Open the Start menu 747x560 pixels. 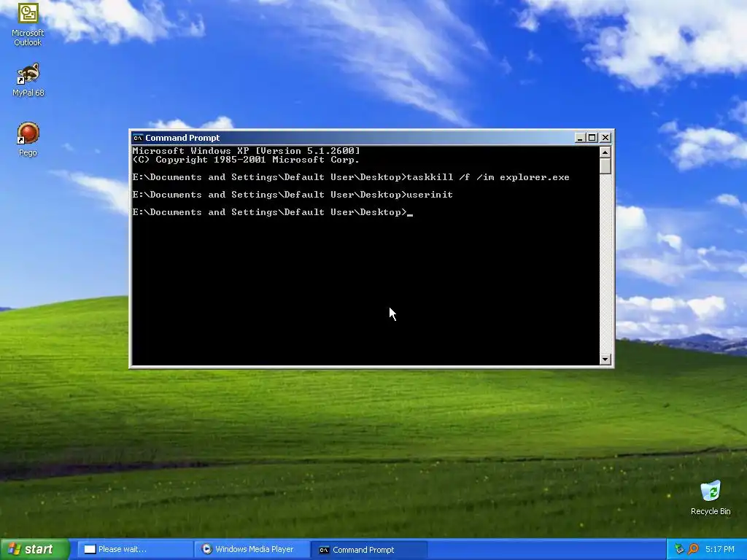click(x=34, y=549)
